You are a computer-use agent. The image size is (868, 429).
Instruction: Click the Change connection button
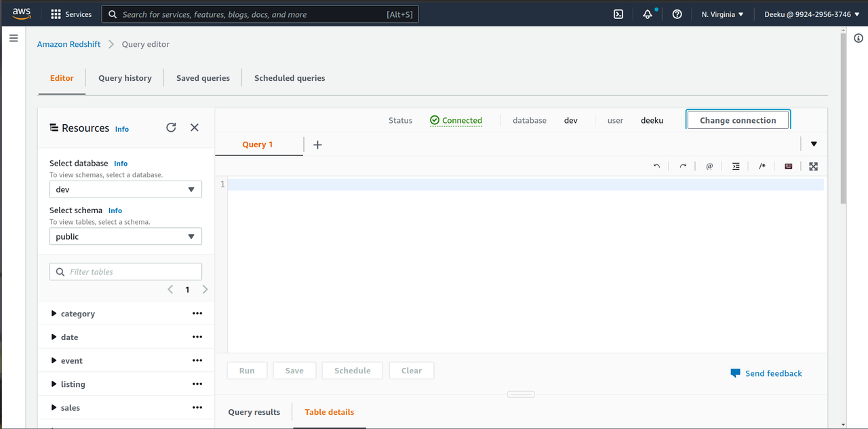tap(738, 120)
